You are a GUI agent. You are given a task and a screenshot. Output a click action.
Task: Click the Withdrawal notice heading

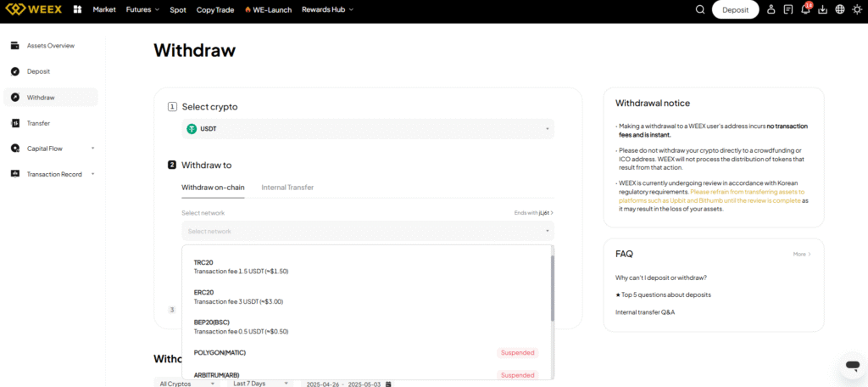coord(653,104)
